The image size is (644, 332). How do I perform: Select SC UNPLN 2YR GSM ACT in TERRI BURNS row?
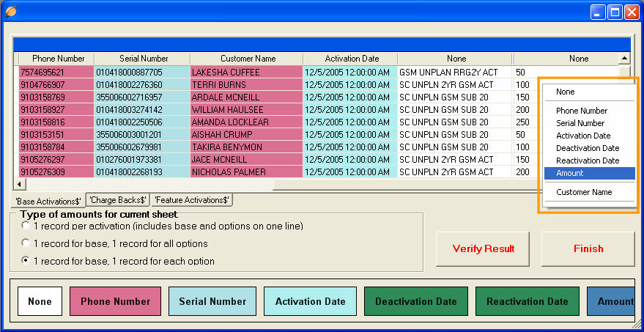click(455, 84)
